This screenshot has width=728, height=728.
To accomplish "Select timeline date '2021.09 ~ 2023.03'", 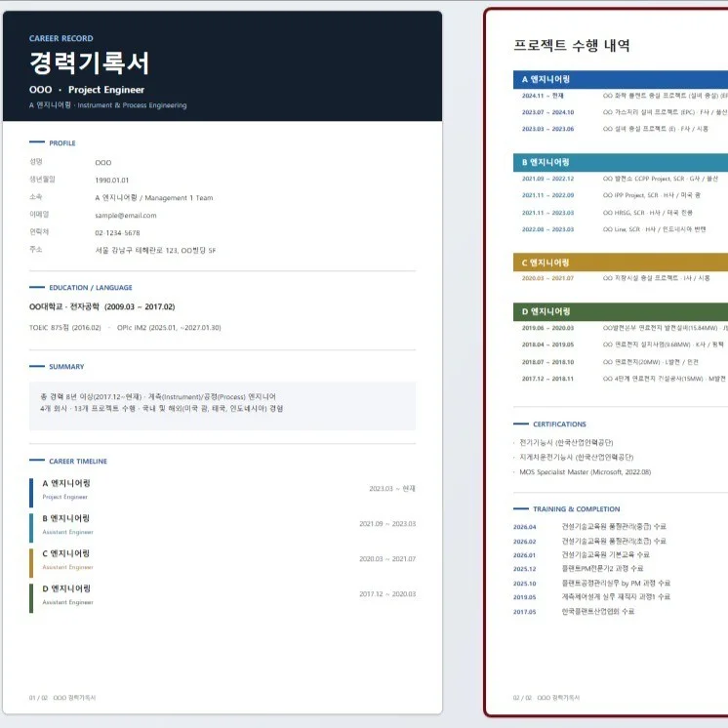I will point(387,524).
